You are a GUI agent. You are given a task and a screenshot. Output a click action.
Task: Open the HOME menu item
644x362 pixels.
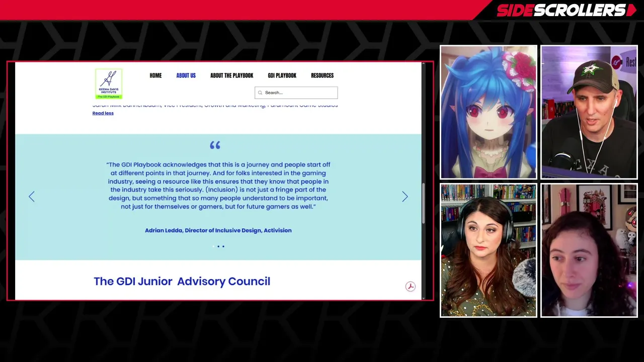[x=155, y=75]
